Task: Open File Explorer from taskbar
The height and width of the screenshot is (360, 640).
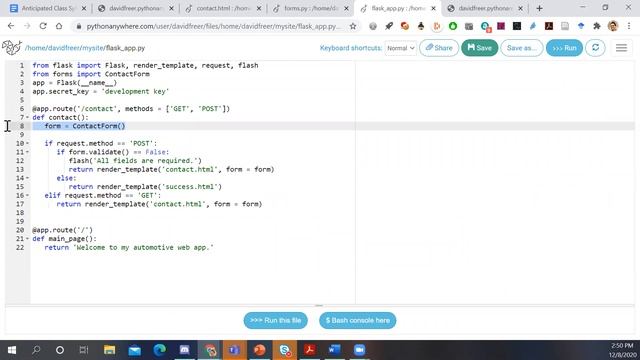Action: (x=109, y=350)
